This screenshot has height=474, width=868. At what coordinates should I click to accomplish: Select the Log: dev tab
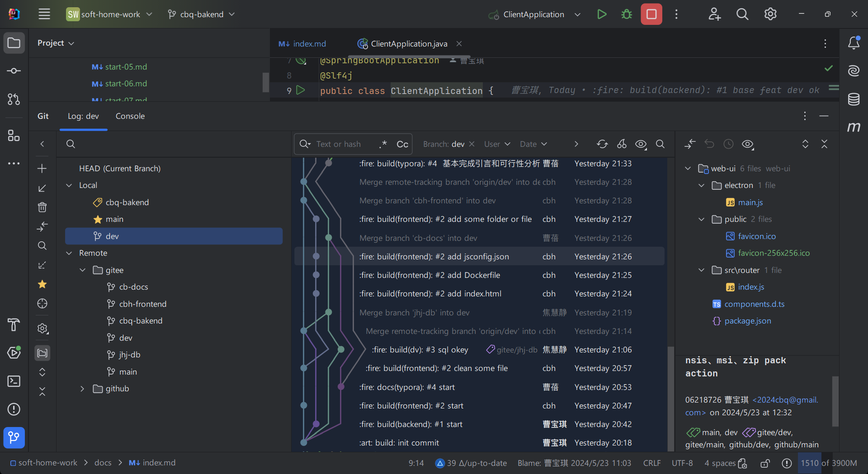click(83, 116)
